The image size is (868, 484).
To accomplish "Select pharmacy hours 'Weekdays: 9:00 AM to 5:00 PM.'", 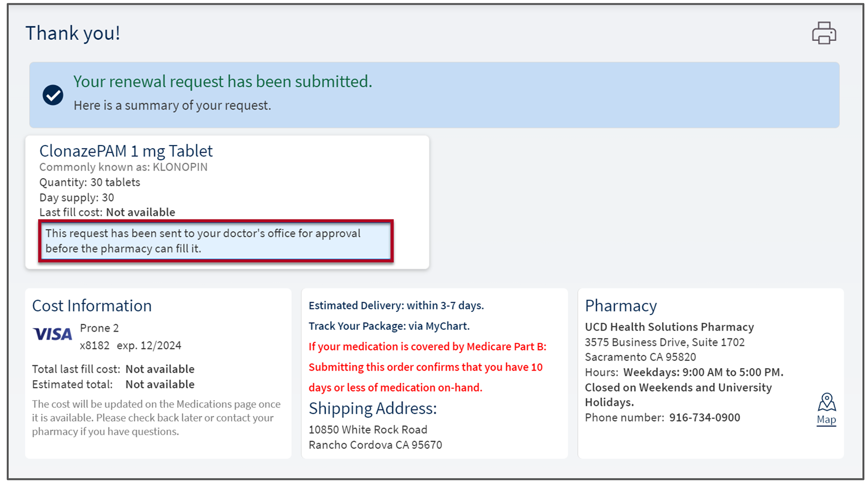I will point(704,373).
